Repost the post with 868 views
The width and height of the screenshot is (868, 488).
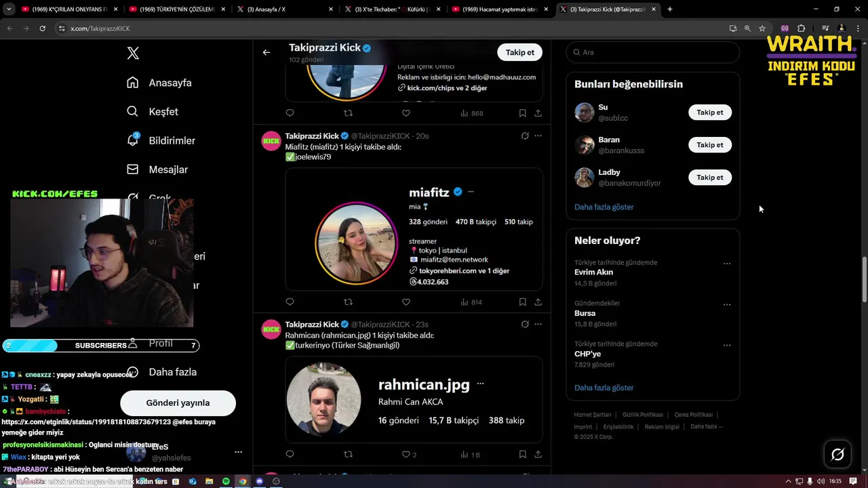point(348,113)
